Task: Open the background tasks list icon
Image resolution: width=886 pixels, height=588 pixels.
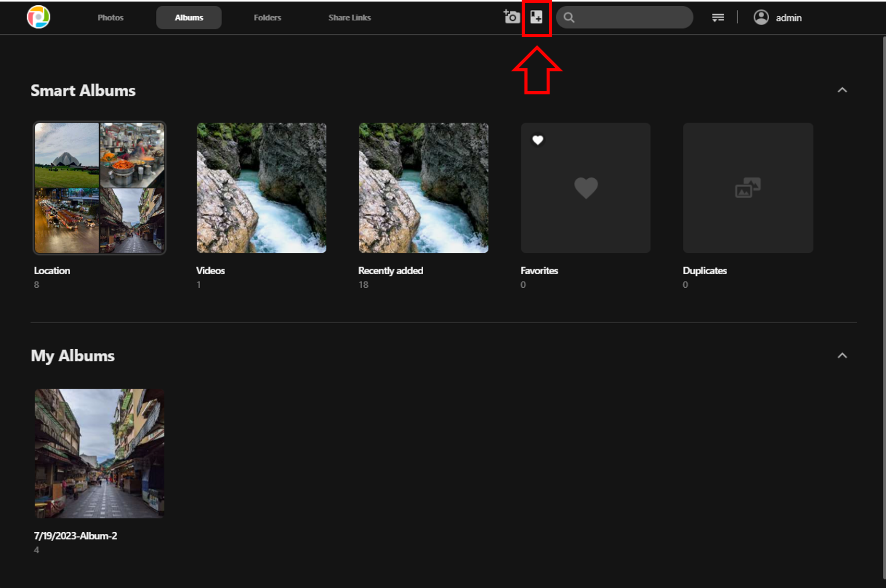Action: tap(718, 18)
